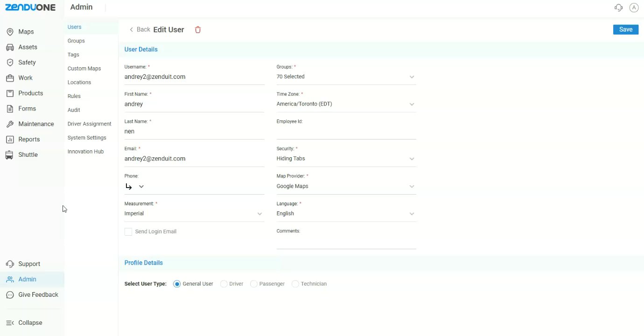
Task: Expand the Groups dropdown
Action: [412, 77]
